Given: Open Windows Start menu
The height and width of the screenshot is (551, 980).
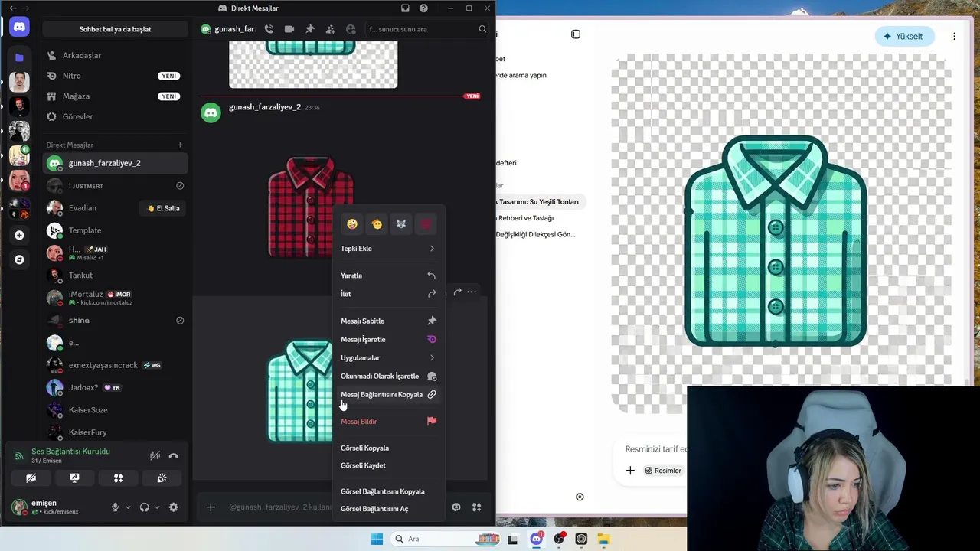Looking at the screenshot, I should tap(377, 539).
